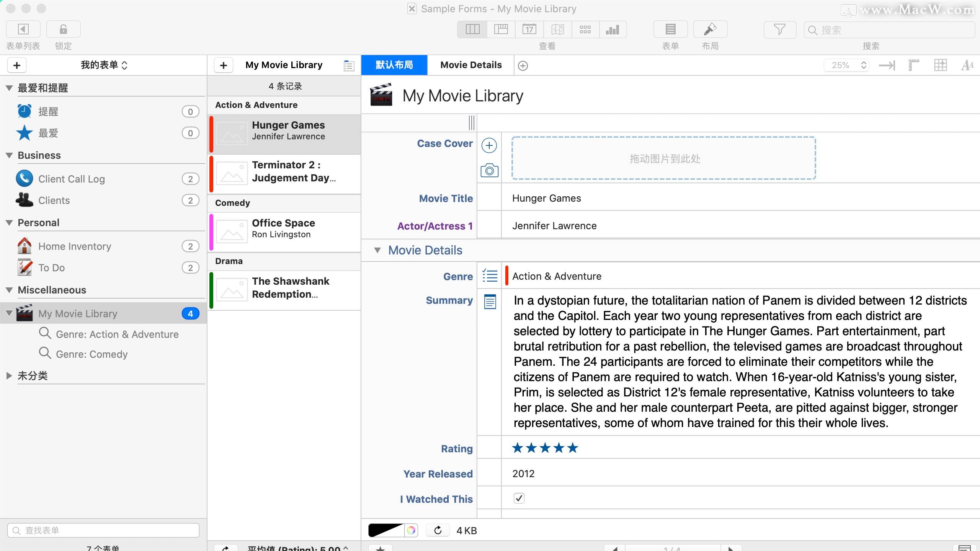Add a new layout tab
Screen dimensions: 980x551
point(523,66)
